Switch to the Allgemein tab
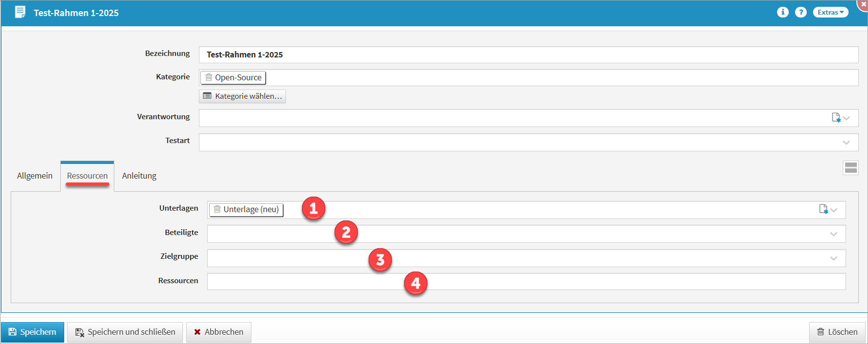 pos(35,176)
